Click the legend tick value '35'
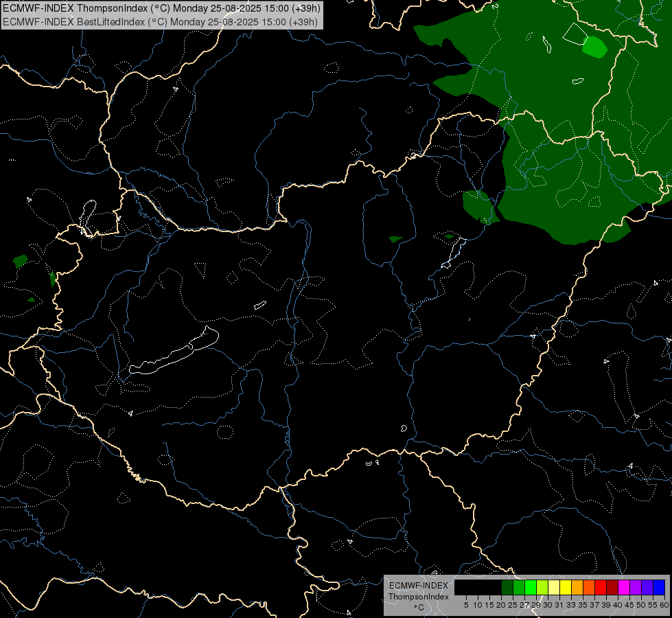 [x=583, y=605]
